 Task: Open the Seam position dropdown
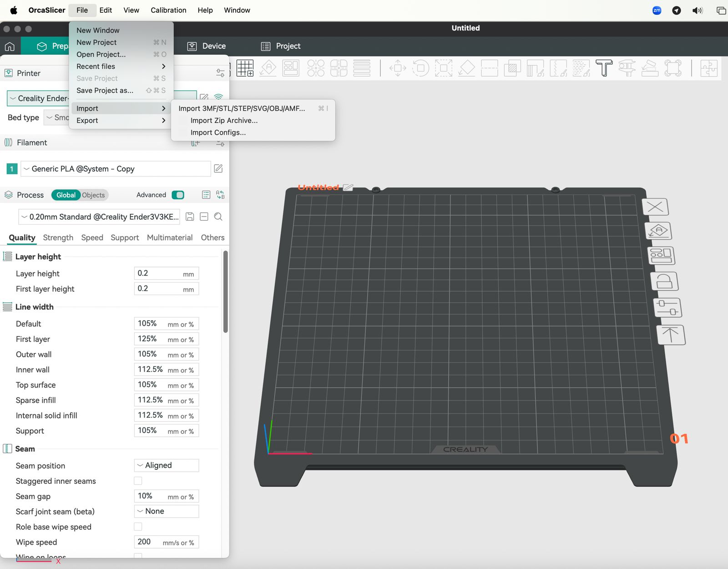167,465
